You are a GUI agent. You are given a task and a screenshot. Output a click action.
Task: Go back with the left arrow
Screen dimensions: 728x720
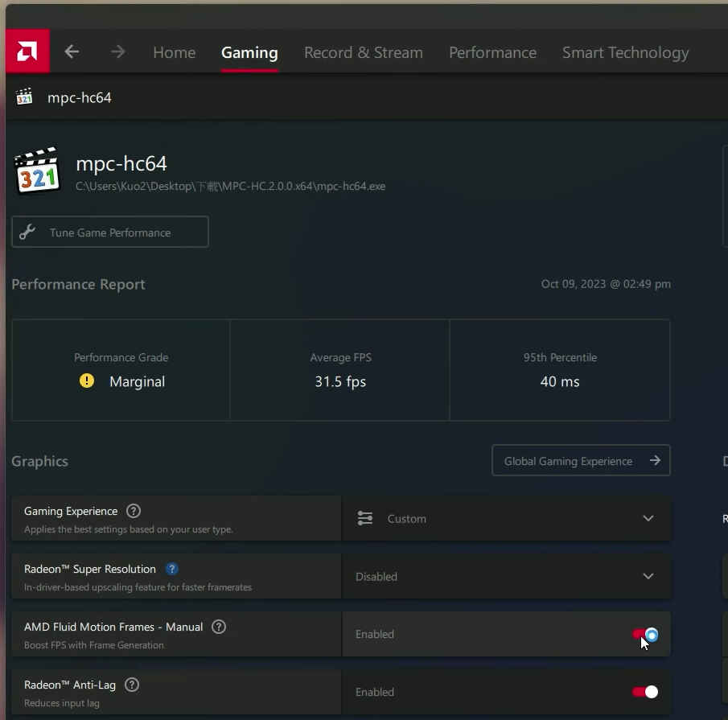pos(72,51)
